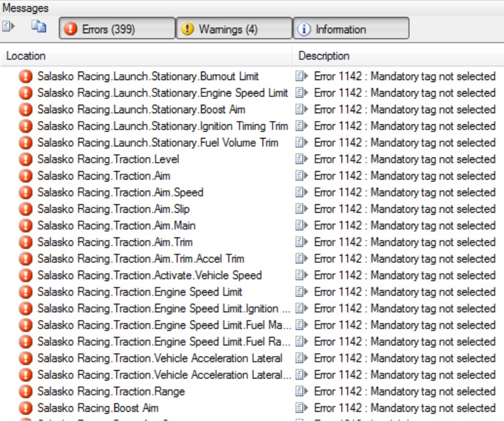This screenshot has width=504, height=422.
Task: Select the Launch.Stationary.Engine Speed Limit error row
Action: pyautogui.click(x=162, y=93)
